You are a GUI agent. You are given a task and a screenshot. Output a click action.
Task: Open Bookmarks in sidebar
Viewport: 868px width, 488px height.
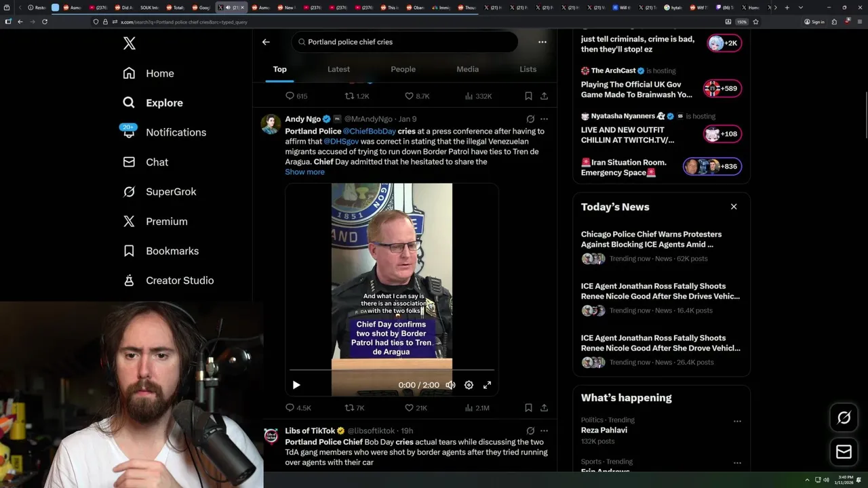click(x=161, y=251)
